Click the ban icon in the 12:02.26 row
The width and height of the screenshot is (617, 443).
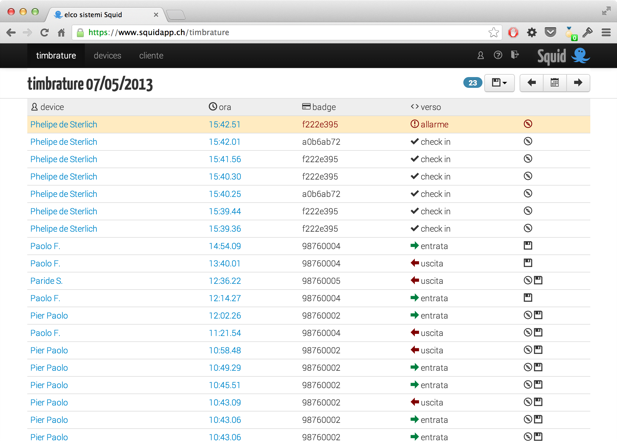tap(528, 315)
